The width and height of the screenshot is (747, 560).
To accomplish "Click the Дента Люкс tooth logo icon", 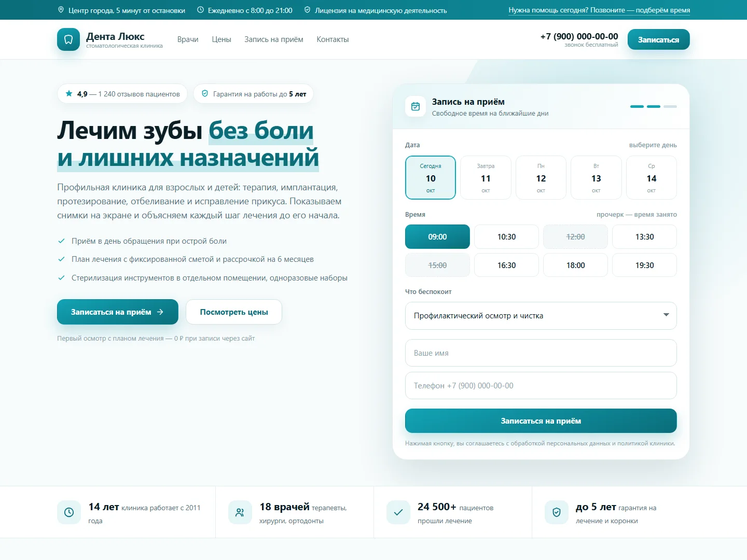I will coord(68,39).
